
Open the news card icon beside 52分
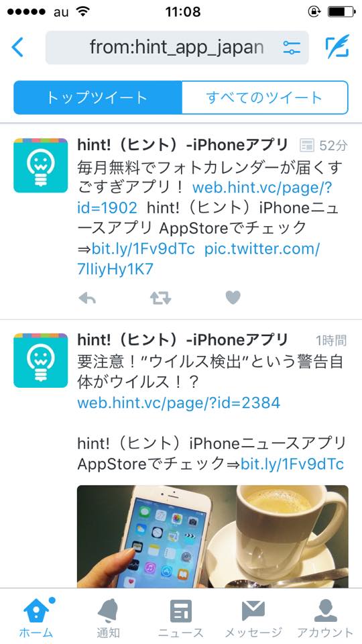(x=306, y=145)
